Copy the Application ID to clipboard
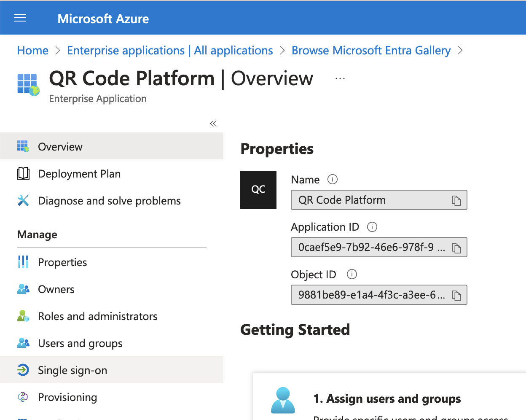Image resolution: width=526 pixels, height=420 pixels. [x=456, y=248]
